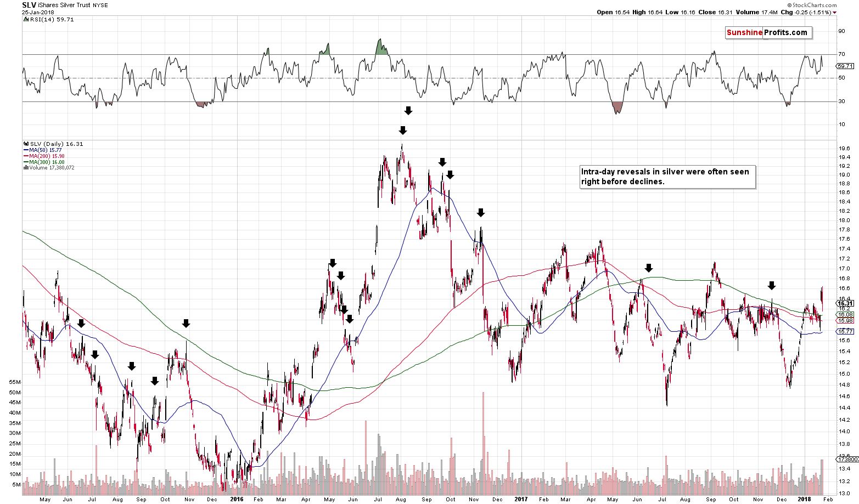Click the 25-Jan-2018 date label
Viewport: 859px width, 504px height.
tap(37, 12)
